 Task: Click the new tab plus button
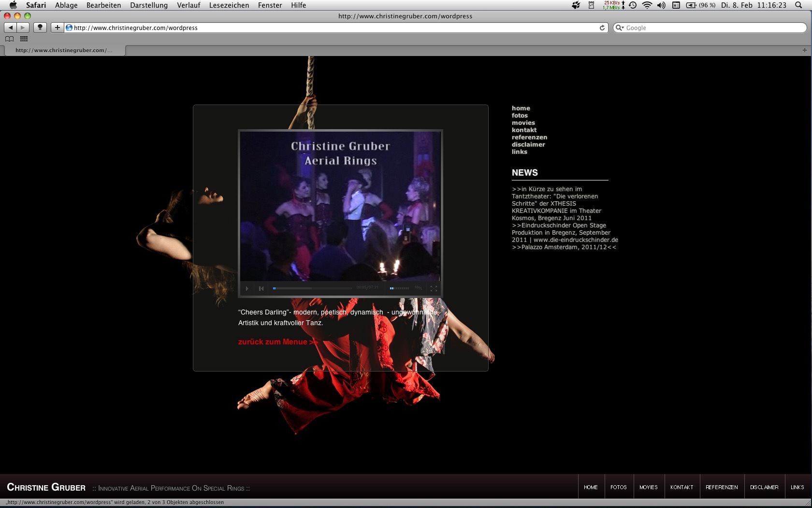(804, 50)
